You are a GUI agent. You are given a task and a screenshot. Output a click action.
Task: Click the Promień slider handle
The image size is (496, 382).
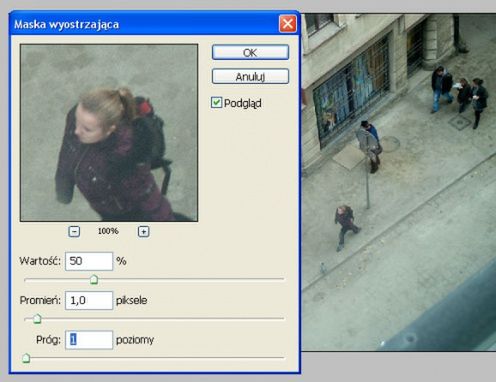click(37, 319)
